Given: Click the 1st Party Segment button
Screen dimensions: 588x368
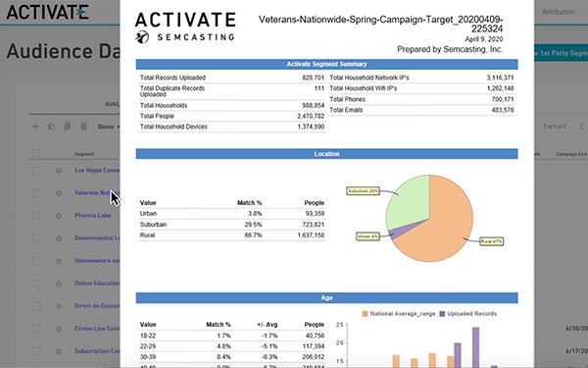Looking at the screenshot, I should [561, 53].
